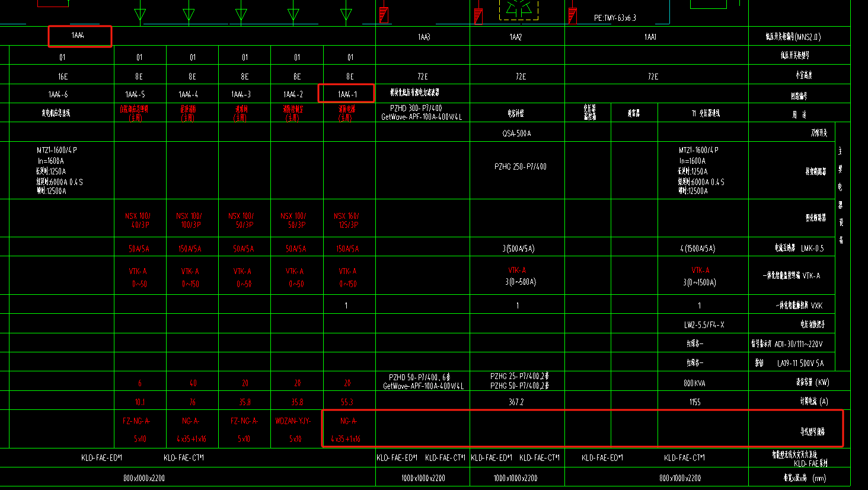This screenshot has width=868, height=490.
Task: Click the 3(500A/5A) transformer value
Action: click(x=518, y=249)
